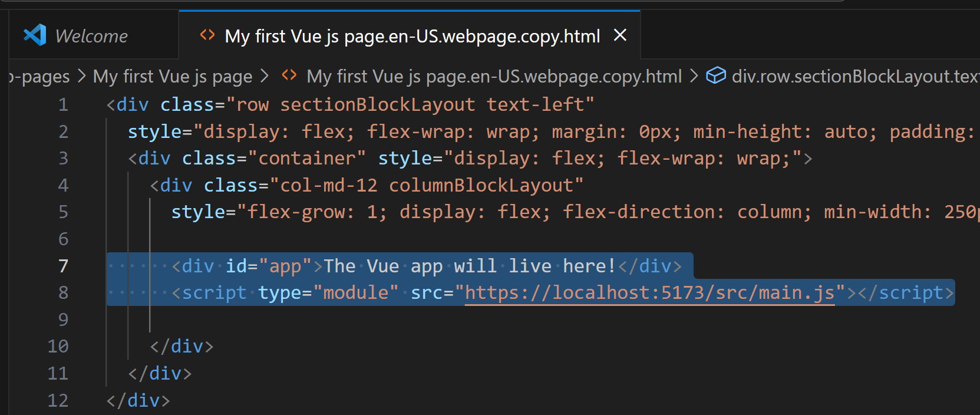Click the closing </script> tag on line 8
Viewport: 980px width, 415px height.
(906, 293)
